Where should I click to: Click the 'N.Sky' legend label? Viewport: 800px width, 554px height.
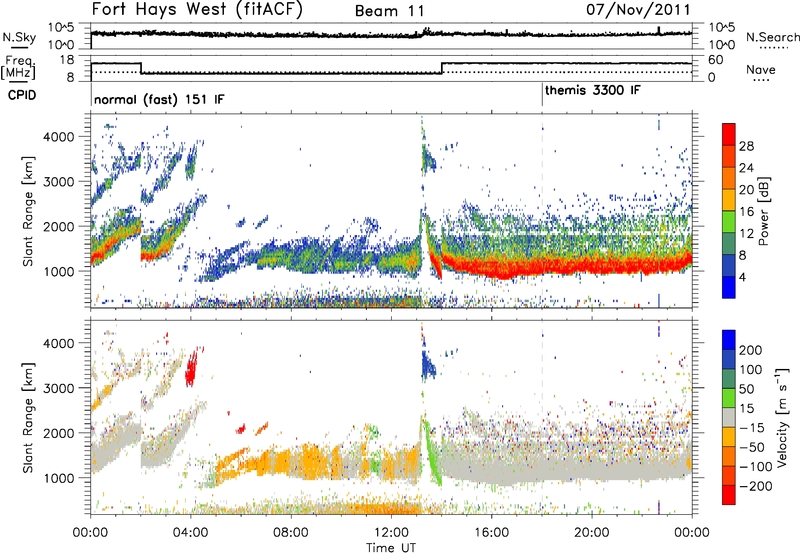[x=19, y=37]
